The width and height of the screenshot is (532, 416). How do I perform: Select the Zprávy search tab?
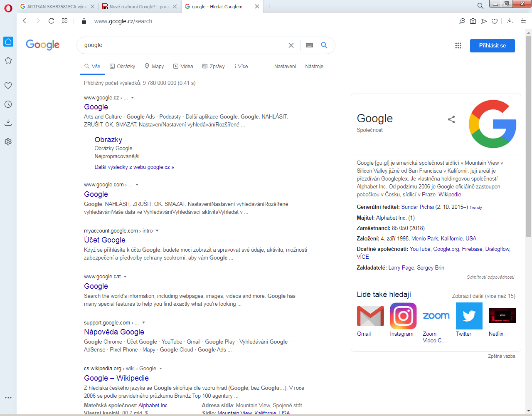click(x=214, y=67)
